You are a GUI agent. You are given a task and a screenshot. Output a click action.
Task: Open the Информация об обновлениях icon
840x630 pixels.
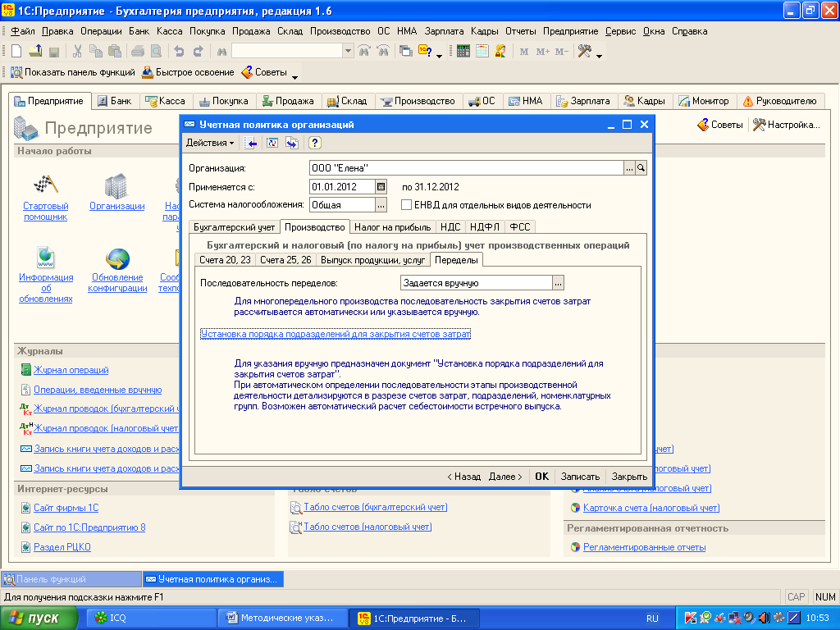[x=46, y=258]
